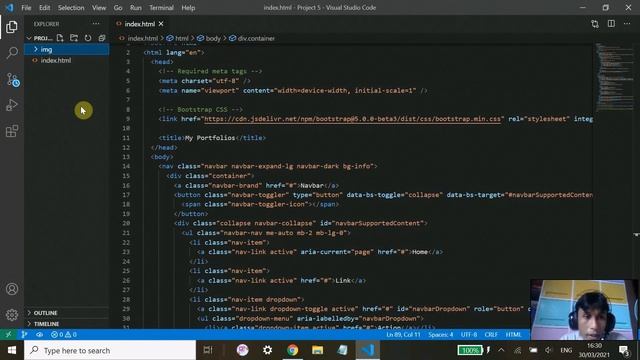Change end of line sequence CRLF
Screen dimensions: 640x360
click(491, 334)
